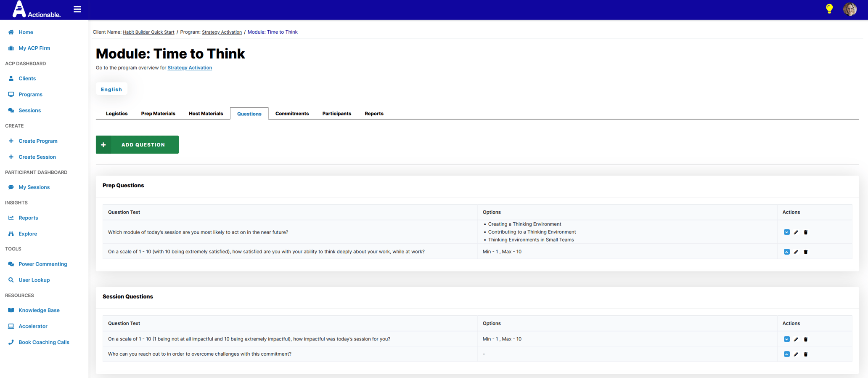Delete the 'Who can you reach' question
The width and height of the screenshot is (868, 378).
(805, 354)
